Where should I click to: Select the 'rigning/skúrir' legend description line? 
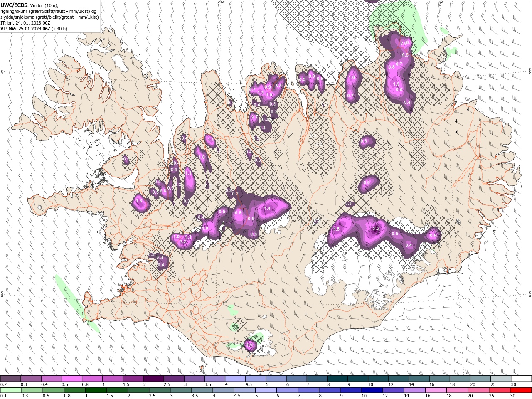point(48,11)
